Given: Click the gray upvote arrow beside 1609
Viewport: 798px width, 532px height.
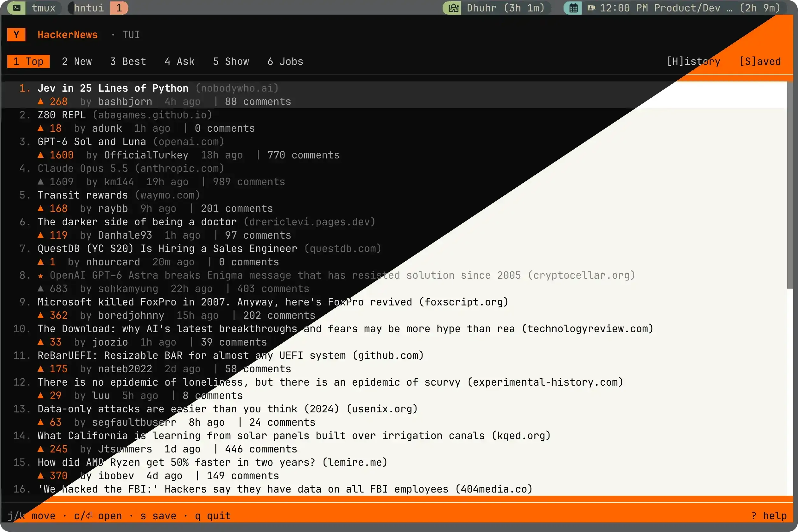Looking at the screenshot, I should coord(41,182).
